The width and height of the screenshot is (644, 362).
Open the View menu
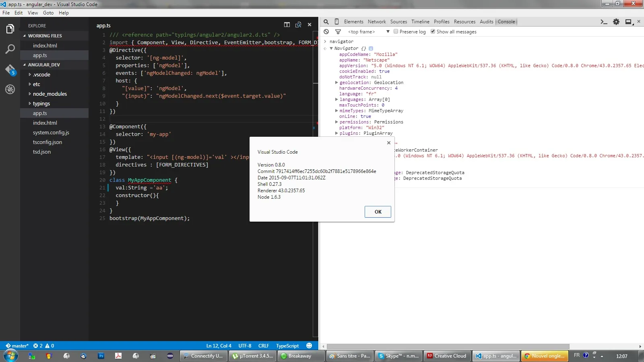click(x=33, y=13)
